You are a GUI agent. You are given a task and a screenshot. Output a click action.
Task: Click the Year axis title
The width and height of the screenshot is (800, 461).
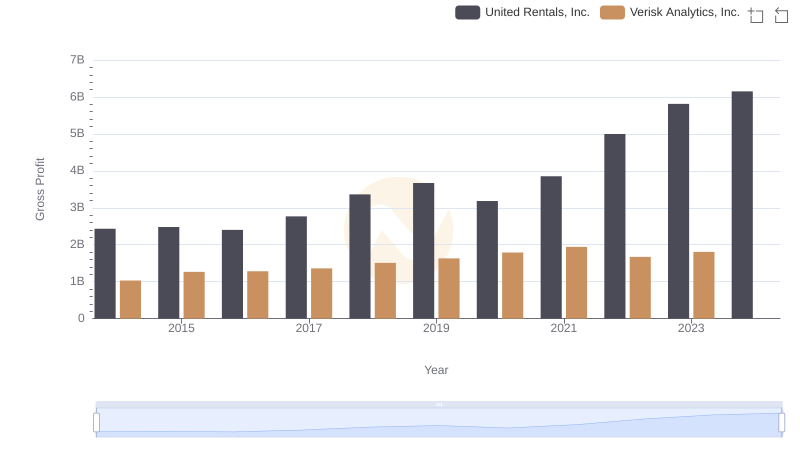pos(436,370)
